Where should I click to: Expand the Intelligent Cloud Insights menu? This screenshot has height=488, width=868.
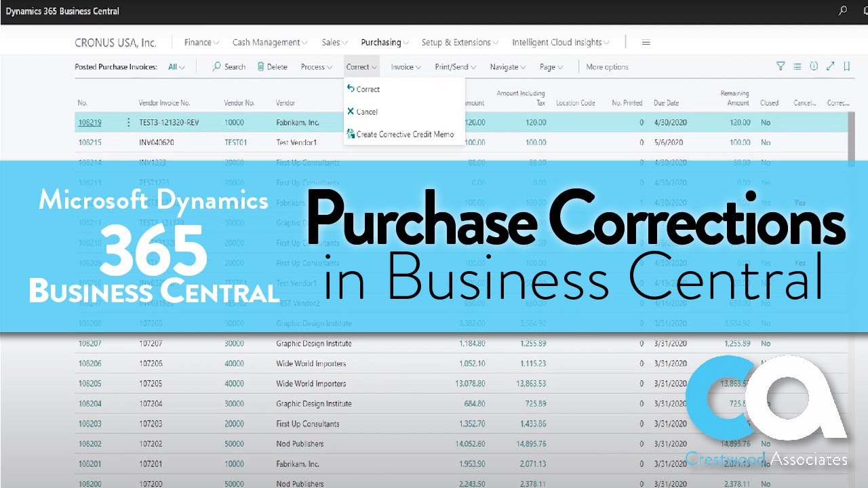coord(560,42)
